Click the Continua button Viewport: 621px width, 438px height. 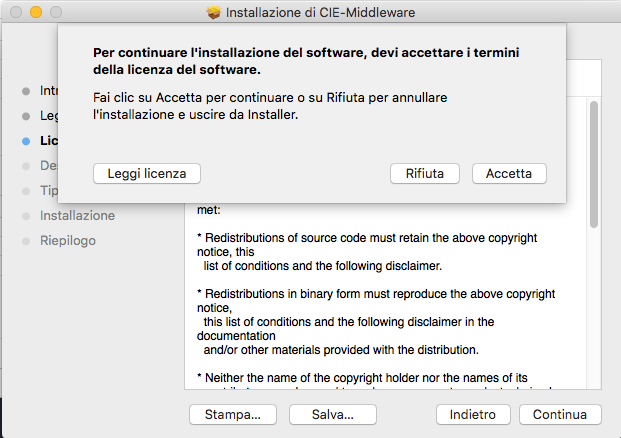pos(560,414)
